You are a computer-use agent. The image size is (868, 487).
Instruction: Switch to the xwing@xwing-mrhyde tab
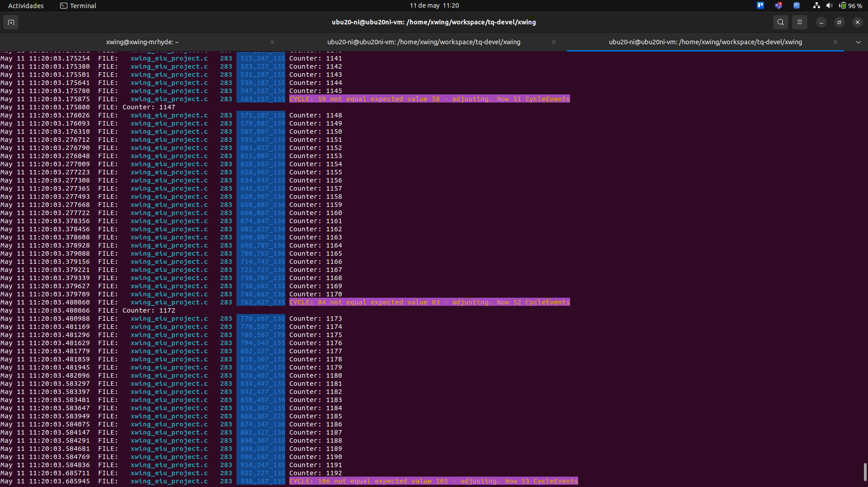pyautogui.click(x=142, y=42)
